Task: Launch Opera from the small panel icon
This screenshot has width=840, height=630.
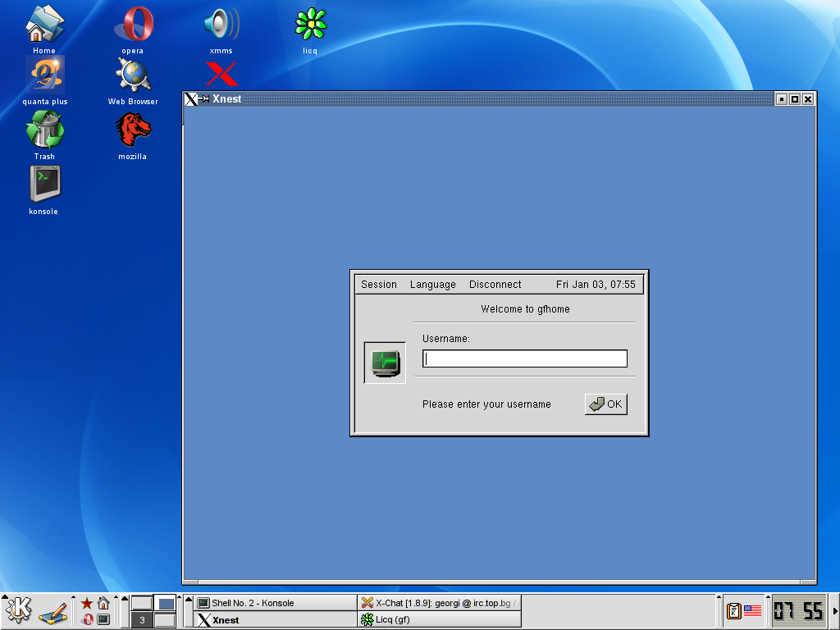Action: (x=87, y=619)
